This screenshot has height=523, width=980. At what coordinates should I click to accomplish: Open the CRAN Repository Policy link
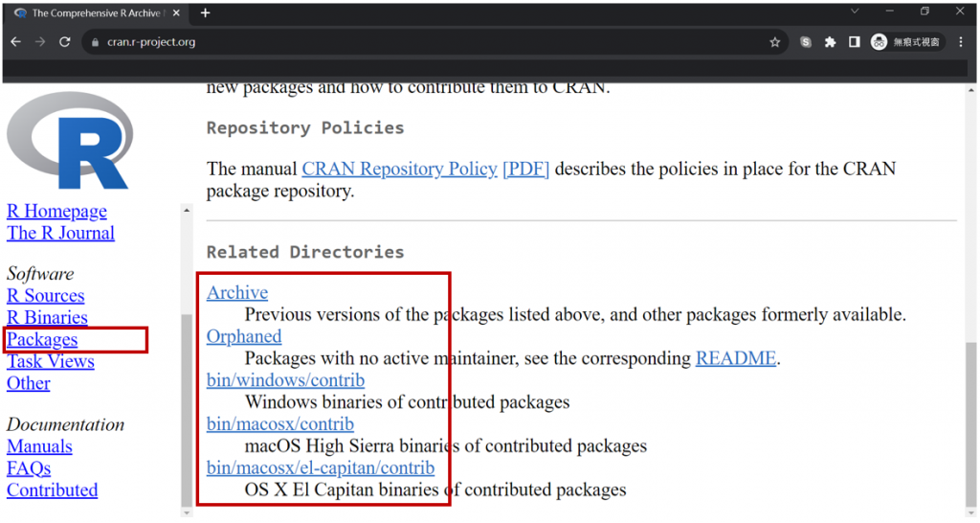point(399,169)
